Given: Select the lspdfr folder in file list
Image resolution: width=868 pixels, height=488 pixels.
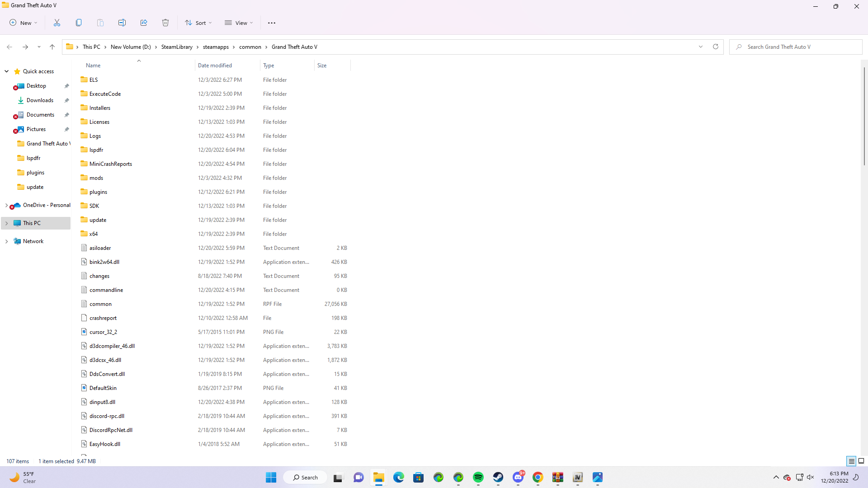Looking at the screenshot, I should [x=96, y=150].
